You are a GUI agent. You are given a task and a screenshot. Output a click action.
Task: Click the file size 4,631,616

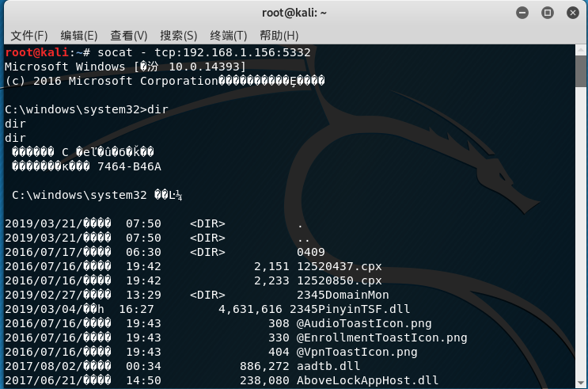click(250, 310)
